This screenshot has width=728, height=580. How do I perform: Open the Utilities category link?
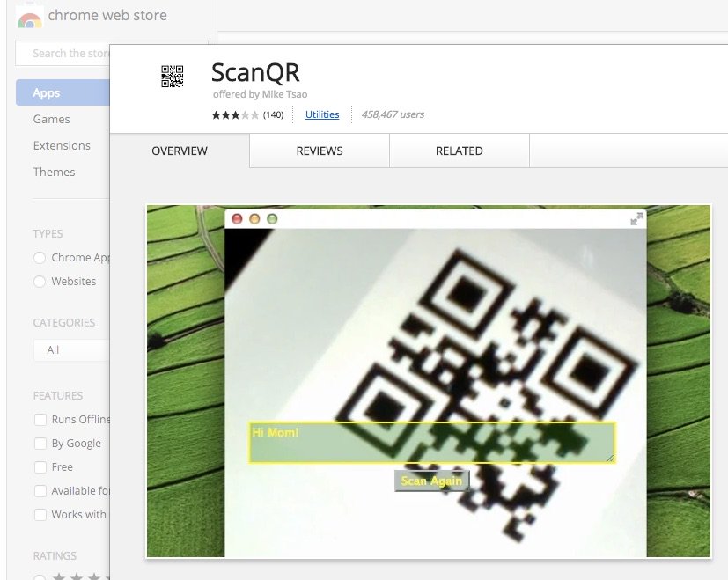coord(322,114)
